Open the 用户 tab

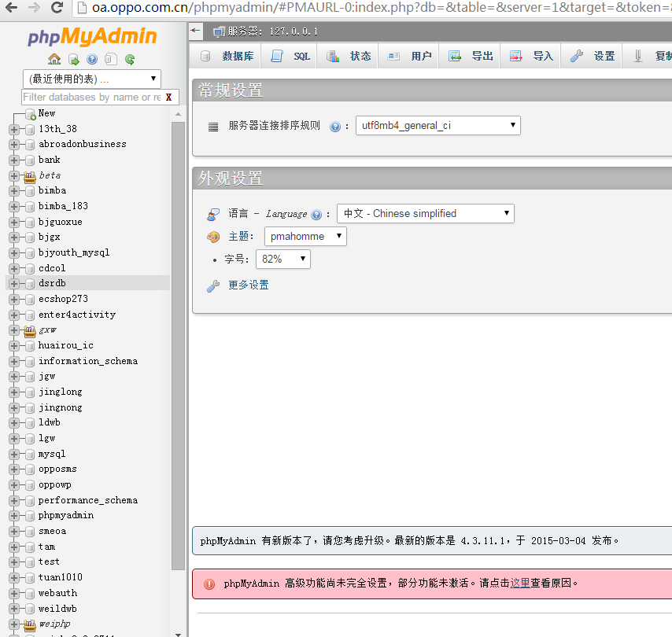point(409,56)
